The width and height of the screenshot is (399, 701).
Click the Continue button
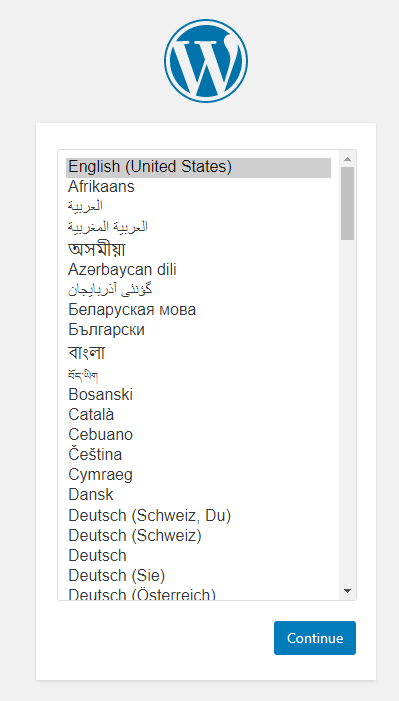point(315,638)
